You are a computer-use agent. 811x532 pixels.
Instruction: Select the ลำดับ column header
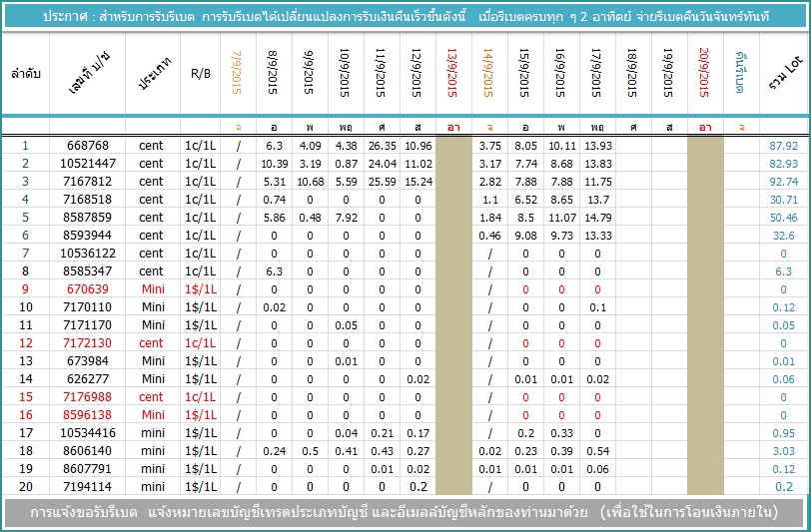25,74
